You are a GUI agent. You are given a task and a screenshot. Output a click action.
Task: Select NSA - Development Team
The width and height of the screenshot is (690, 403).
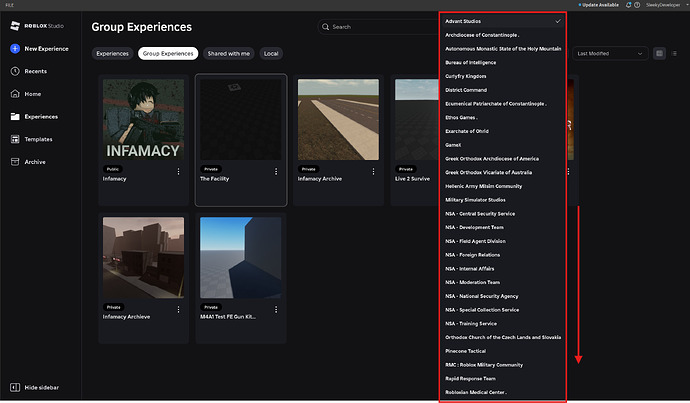pos(503,227)
